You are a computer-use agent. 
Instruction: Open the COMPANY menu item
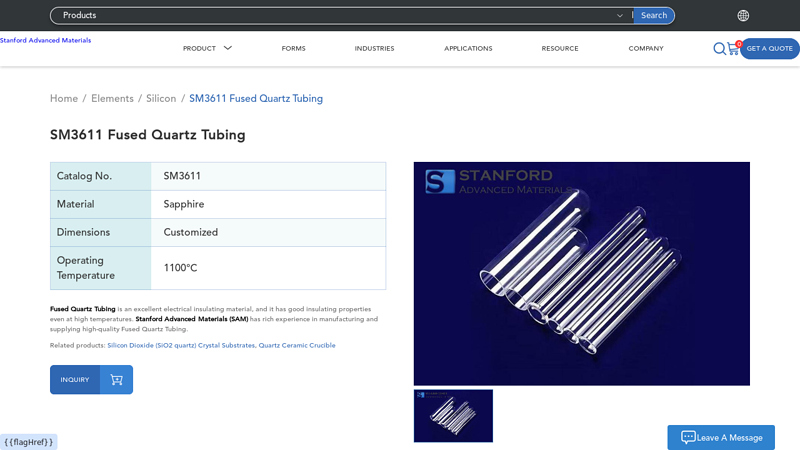pyautogui.click(x=646, y=48)
